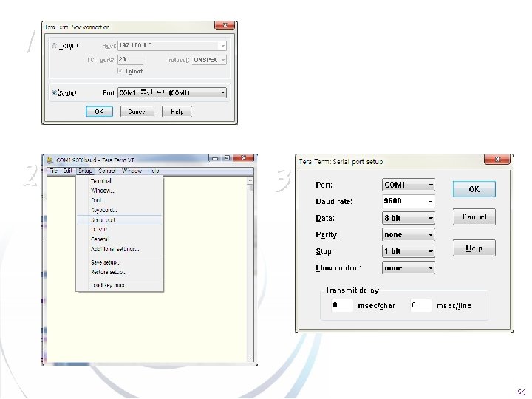
Task: Choose Restore setup... entry
Action: [120, 272]
